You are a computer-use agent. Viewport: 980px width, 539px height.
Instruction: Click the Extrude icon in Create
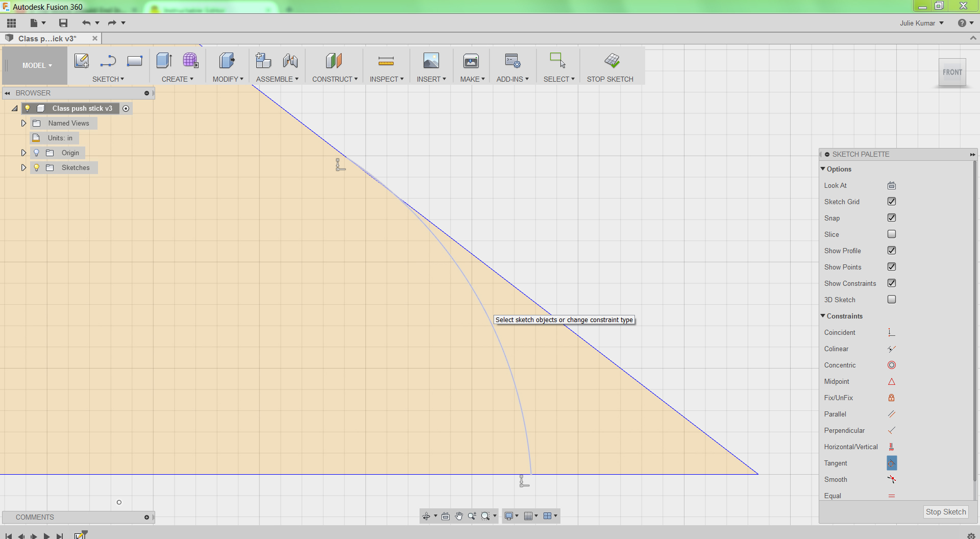(x=164, y=61)
